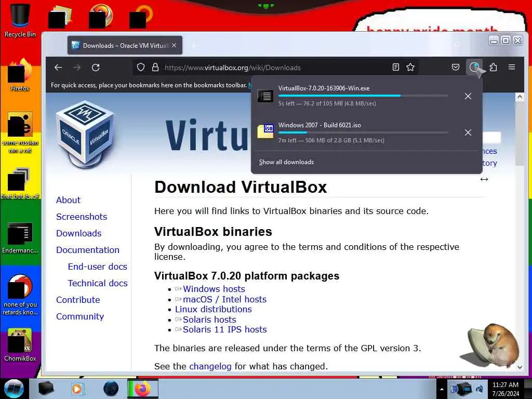Click the VirtualBox exe file icon in downloads
532x399 pixels.
pyautogui.click(x=265, y=96)
